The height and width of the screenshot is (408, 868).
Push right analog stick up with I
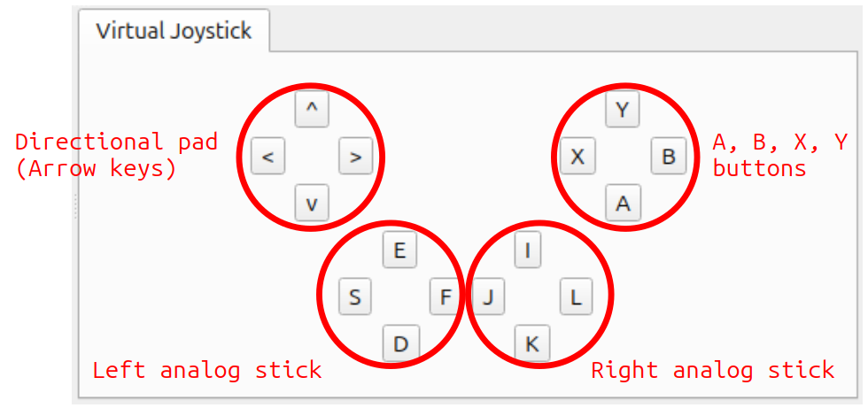pyautogui.click(x=529, y=251)
